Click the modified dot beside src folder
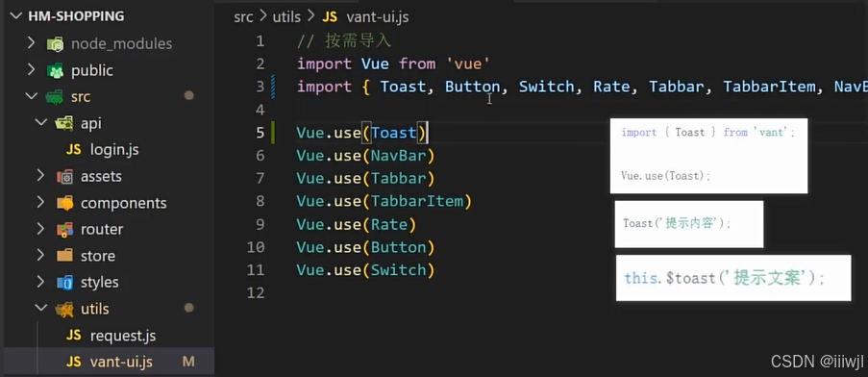The height and width of the screenshot is (377, 868). [188, 96]
